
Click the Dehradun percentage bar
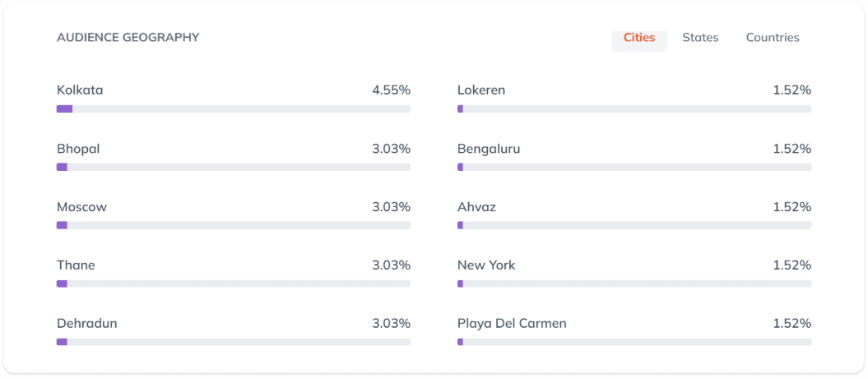click(x=234, y=342)
